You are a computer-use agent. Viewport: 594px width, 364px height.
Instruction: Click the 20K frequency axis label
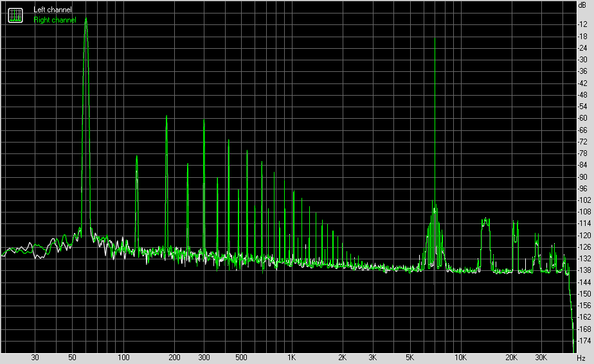[512, 358]
